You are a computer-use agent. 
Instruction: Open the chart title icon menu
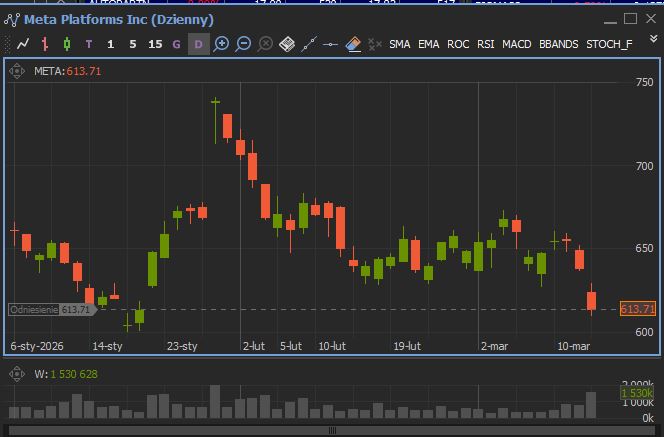(x=12, y=19)
